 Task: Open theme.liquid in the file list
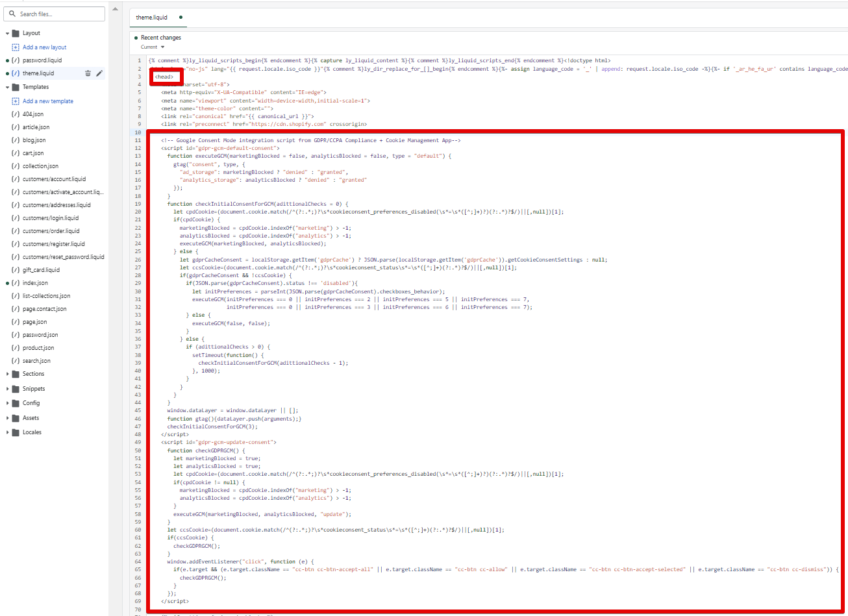(38, 73)
